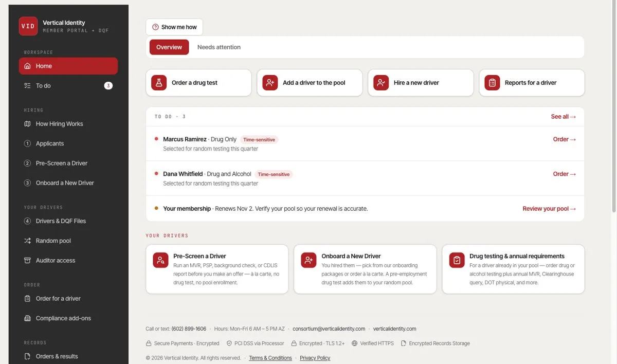Image resolution: width=617 pixels, height=364 pixels.
Task: Click the Your membership renewal text
Action: point(265,209)
